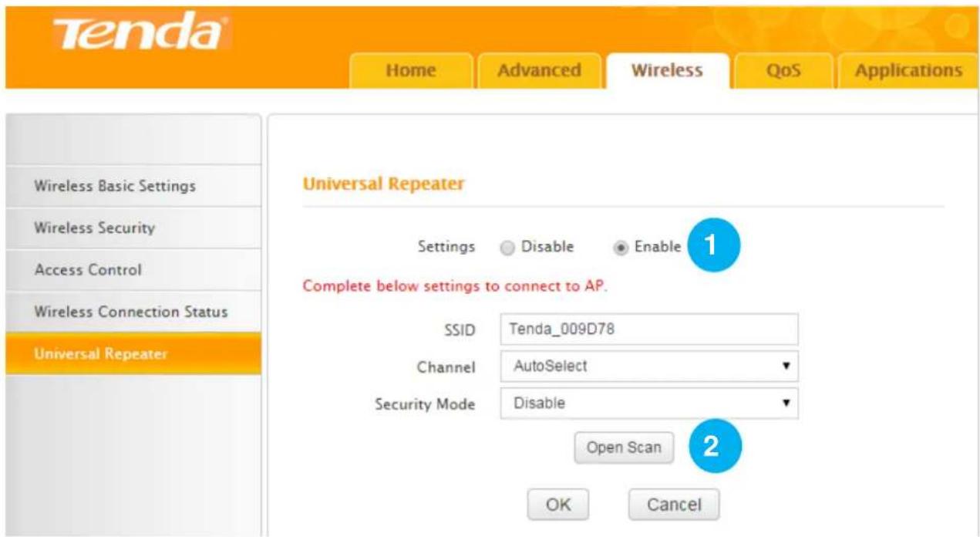Image resolution: width=980 pixels, height=537 pixels.
Task: Click the Security Mode label
Action: click(425, 404)
